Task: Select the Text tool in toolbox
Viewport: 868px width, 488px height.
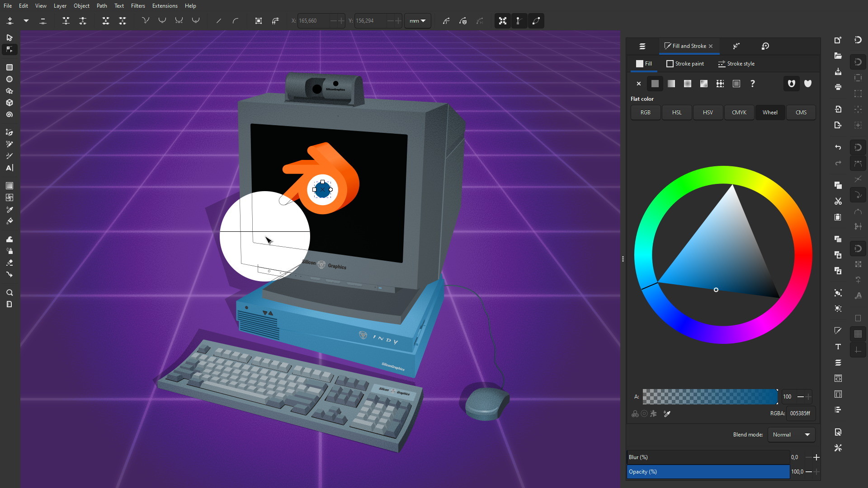Action: pos(9,168)
